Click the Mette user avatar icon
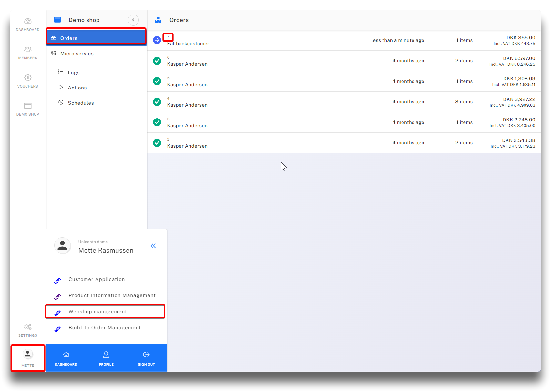551x392 pixels. pyautogui.click(x=28, y=354)
